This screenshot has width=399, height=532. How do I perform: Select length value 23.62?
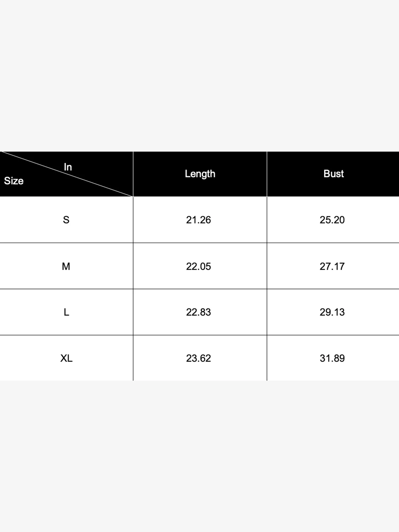[x=198, y=358]
